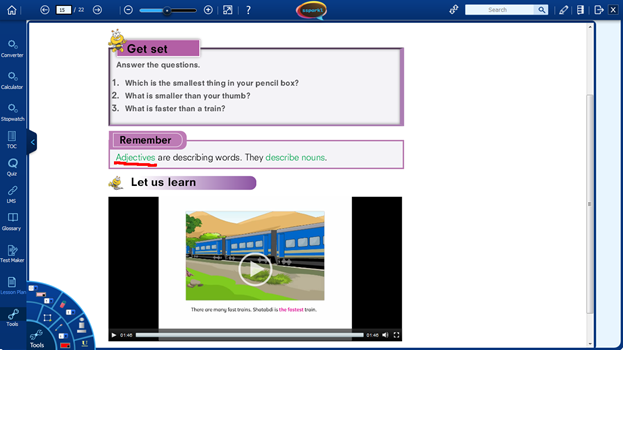Open the dropdown below the pink swatch
Viewport: 625px width, 444px height.
coord(49,301)
